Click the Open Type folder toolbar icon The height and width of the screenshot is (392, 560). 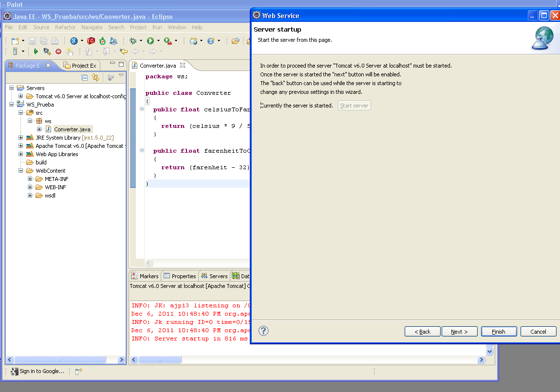coord(236,41)
